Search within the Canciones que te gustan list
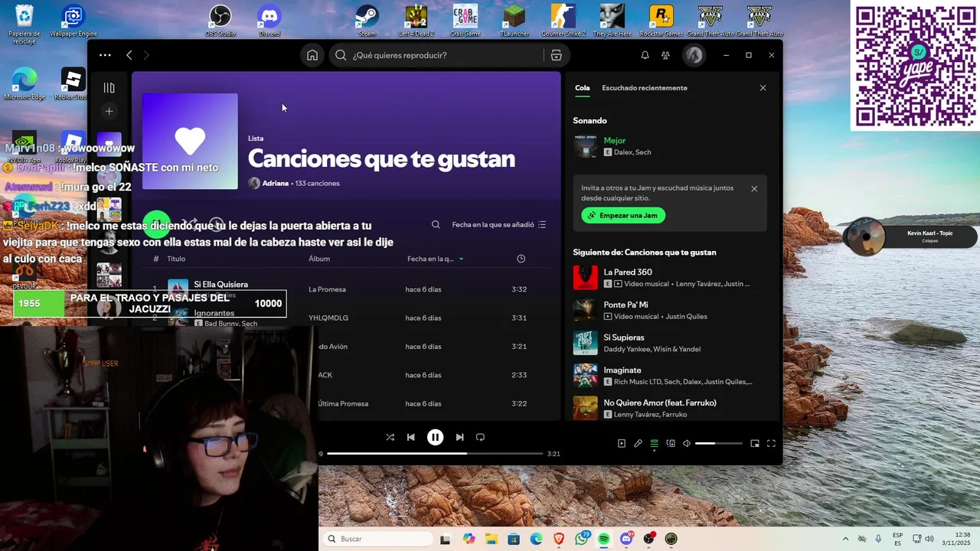 click(436, 224)
